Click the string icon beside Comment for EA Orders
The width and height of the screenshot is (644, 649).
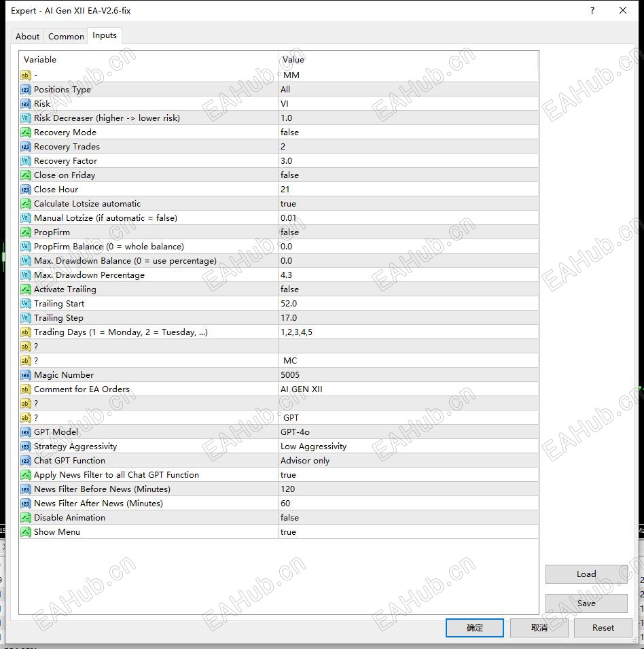tap(26, 389)
